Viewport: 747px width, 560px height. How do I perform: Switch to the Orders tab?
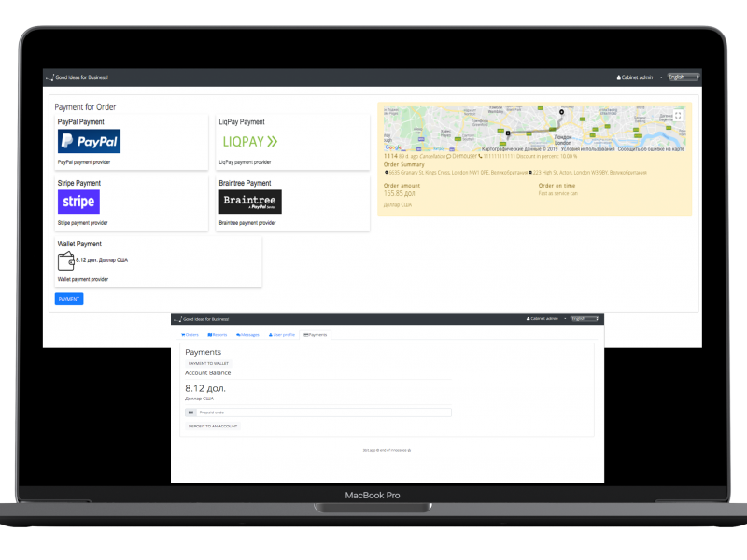(190, 335)
